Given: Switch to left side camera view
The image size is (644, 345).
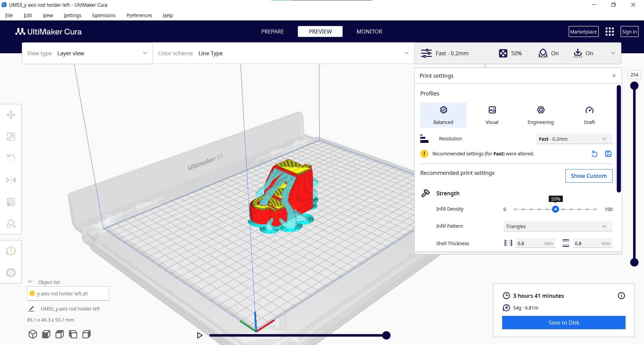Looking at the screenshot, I should [73, 334].
